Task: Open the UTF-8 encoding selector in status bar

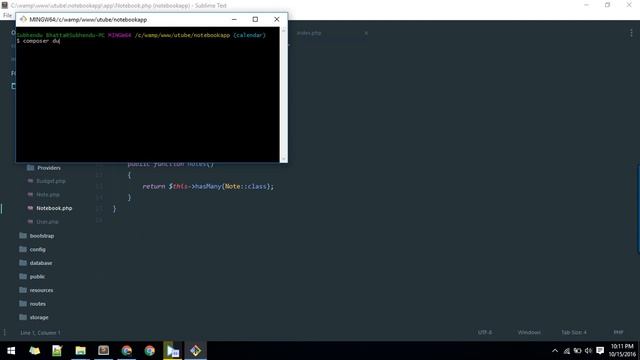Action: pyautogui.click(x=485, y=332)
